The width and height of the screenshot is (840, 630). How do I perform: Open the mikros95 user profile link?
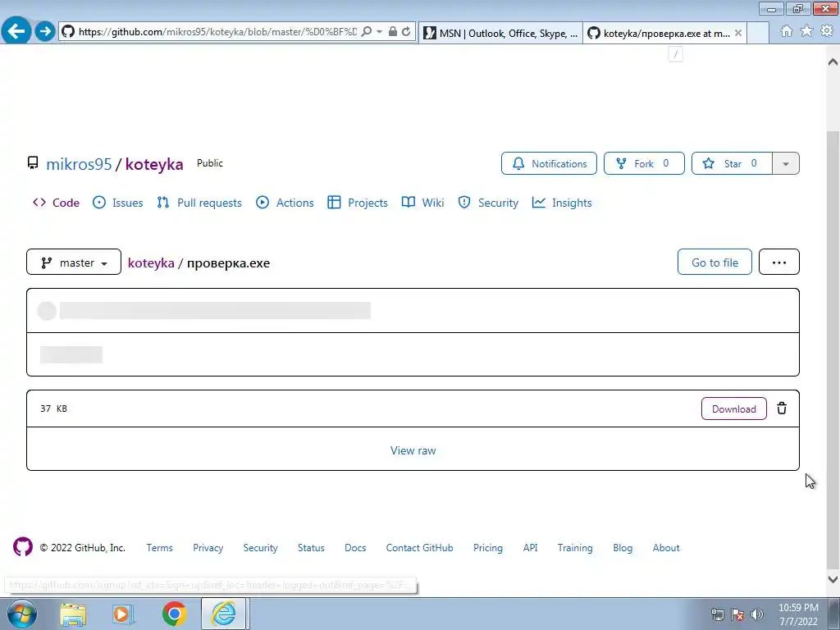pos(79,164)
